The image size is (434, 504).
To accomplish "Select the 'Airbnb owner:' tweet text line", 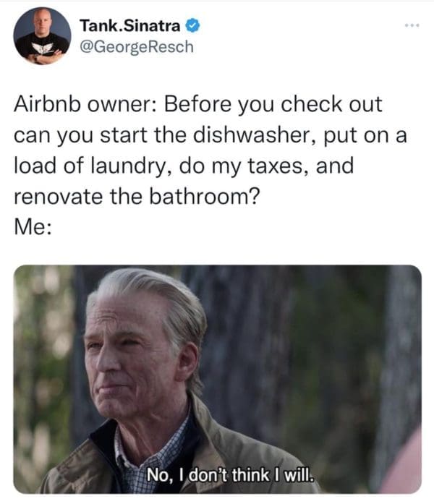I will [198, 104].
